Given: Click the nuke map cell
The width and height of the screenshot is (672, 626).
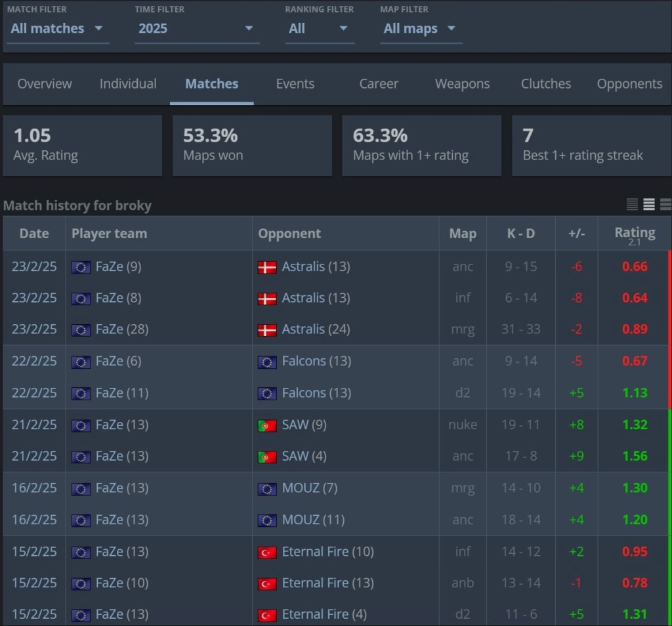Looking at the screenshot, I should pyautogui.click(x=463, y=425).
